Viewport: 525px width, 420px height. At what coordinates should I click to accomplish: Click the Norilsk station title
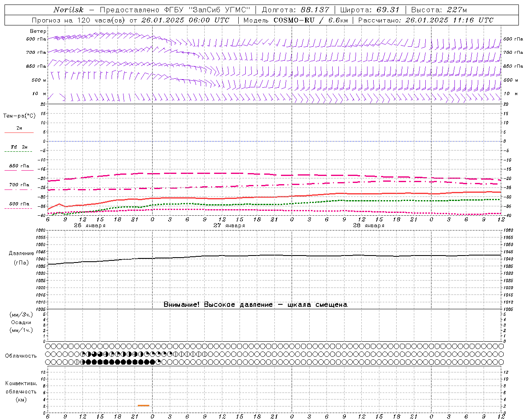point(68,10)
